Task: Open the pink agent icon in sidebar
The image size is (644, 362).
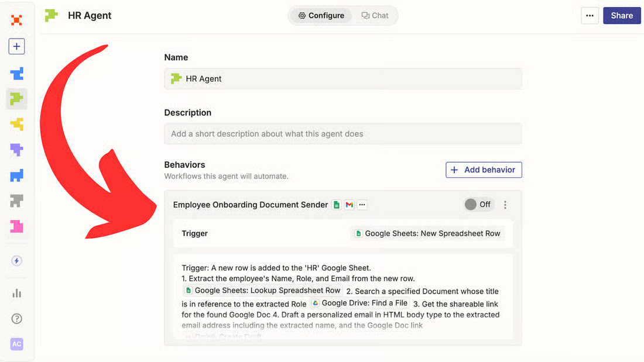Action: pos(16,226)
